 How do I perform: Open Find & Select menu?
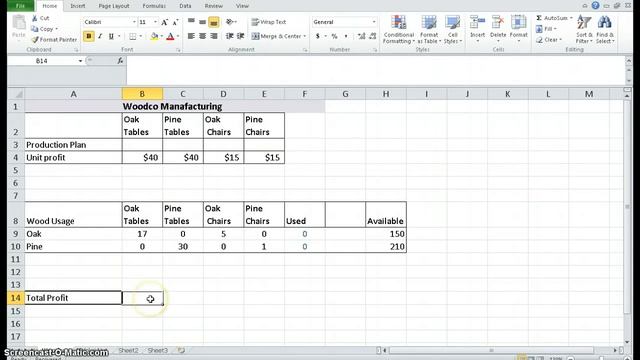click(604, 29)
